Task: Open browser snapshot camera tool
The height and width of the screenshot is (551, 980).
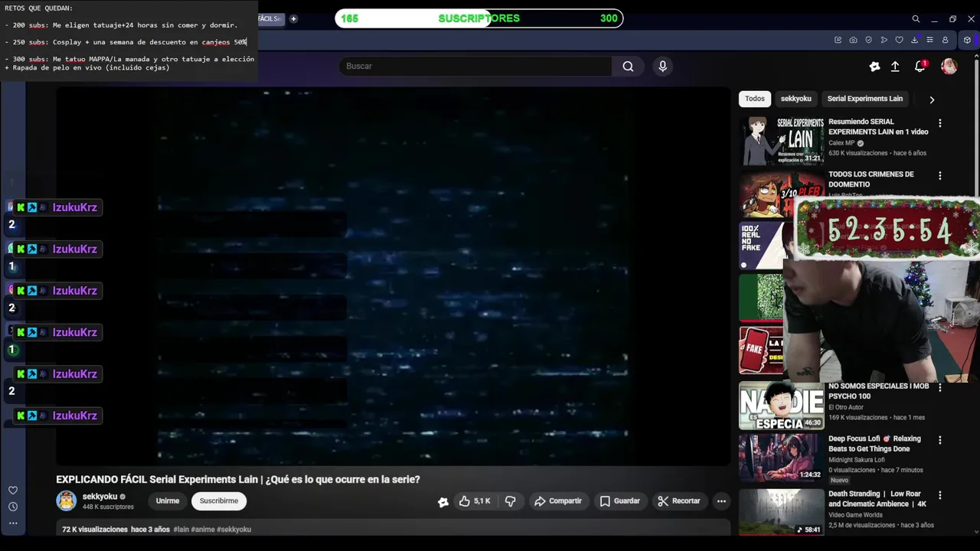Action: (x=853, y=40)
